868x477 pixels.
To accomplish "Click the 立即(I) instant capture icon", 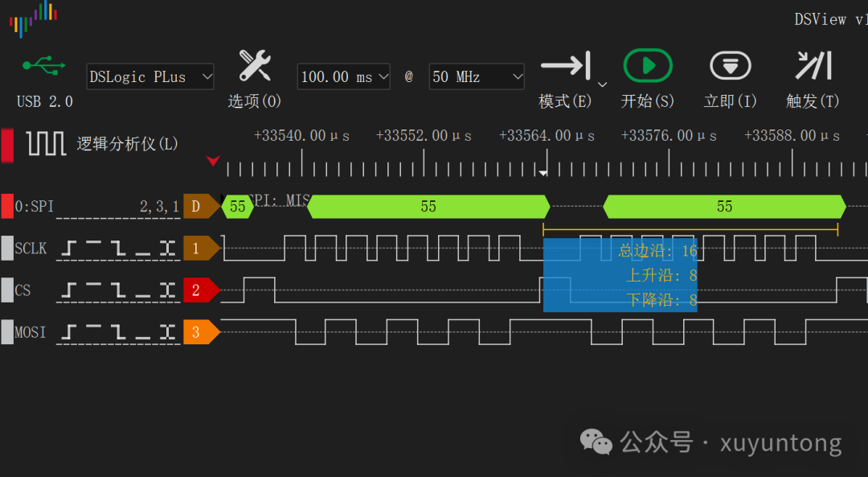I will click(730, 65).
